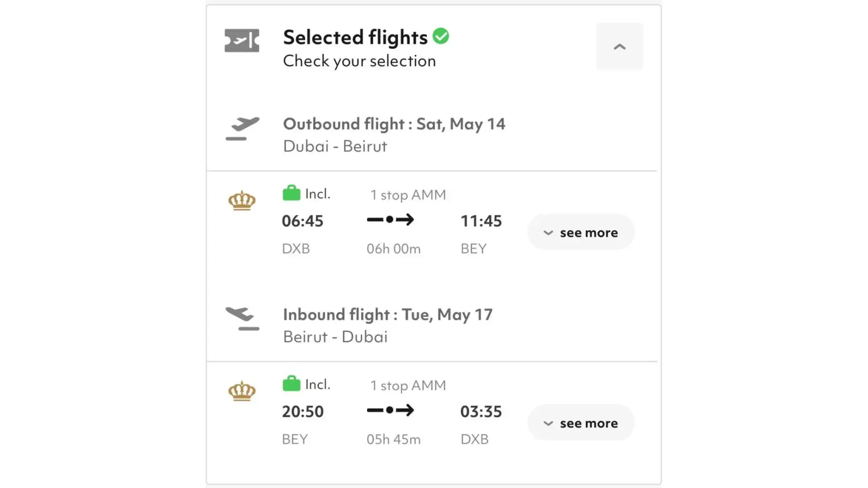Click the outbound green baggage included icon
The image size is (868, 488).
(x=291, y=193)
